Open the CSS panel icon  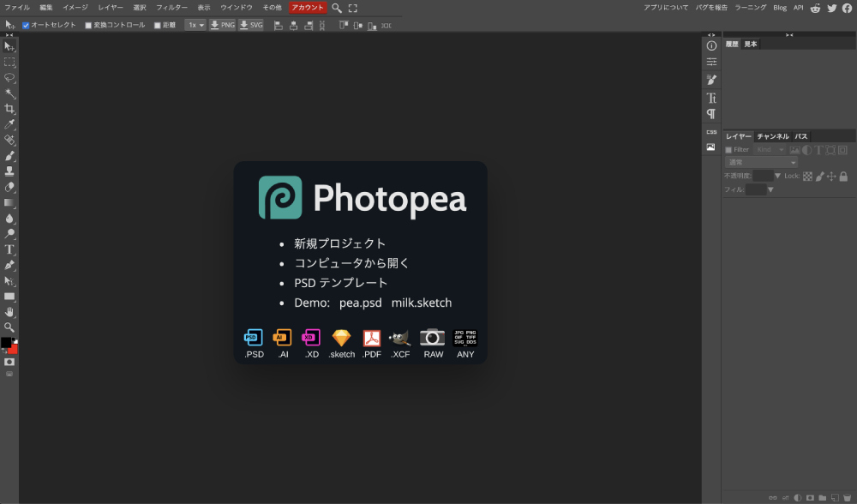pyautogui.click(x=711, y=132)
